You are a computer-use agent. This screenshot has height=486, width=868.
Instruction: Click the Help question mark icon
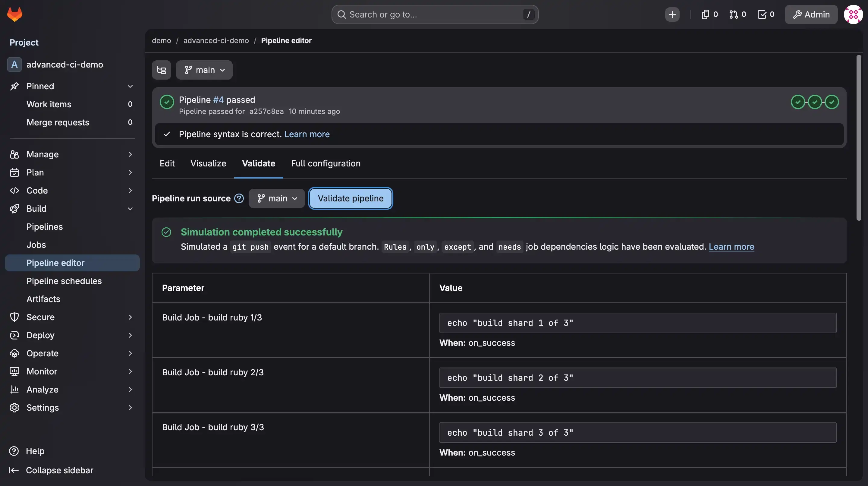[14, 451]
